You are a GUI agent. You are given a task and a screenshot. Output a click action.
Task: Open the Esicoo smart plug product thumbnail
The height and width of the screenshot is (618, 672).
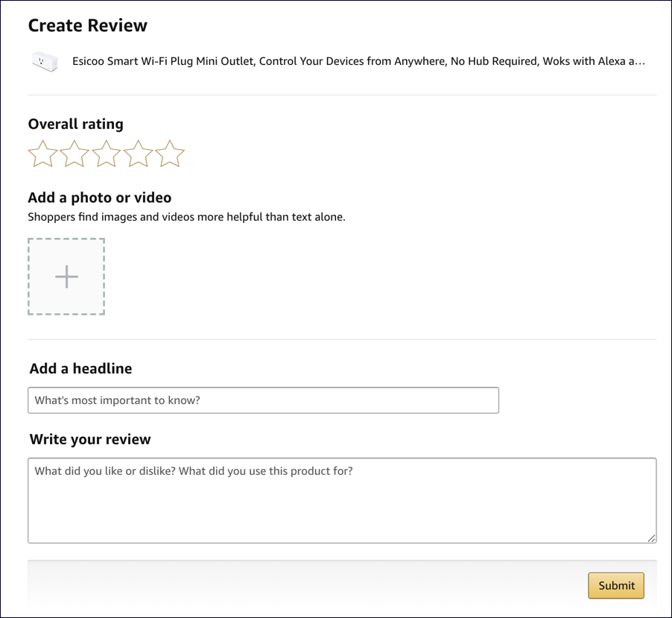pyautogui.click(x=45, y=62)
